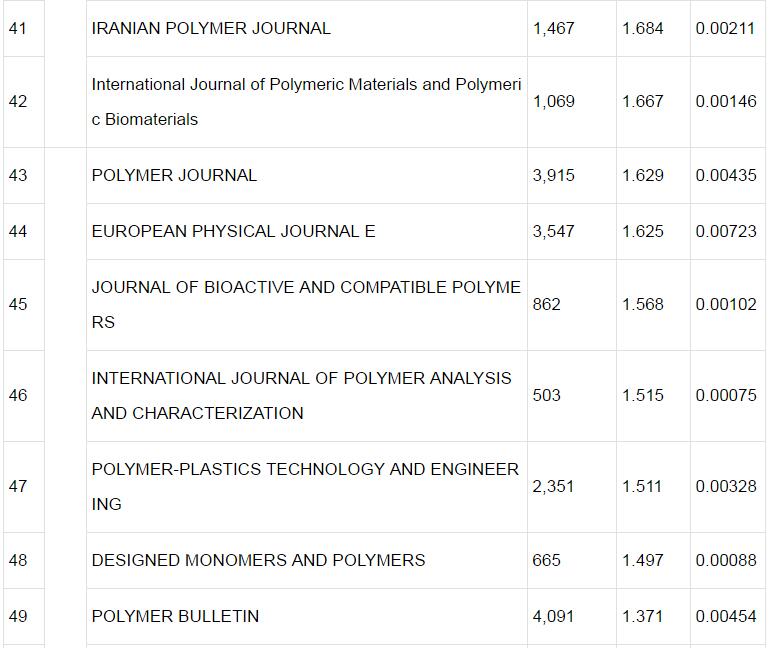The width and height of the screenshot is (770, 648).
Task: Select the International Journal of Polymeric Materials entry
Action: click(x=305, y=101)
